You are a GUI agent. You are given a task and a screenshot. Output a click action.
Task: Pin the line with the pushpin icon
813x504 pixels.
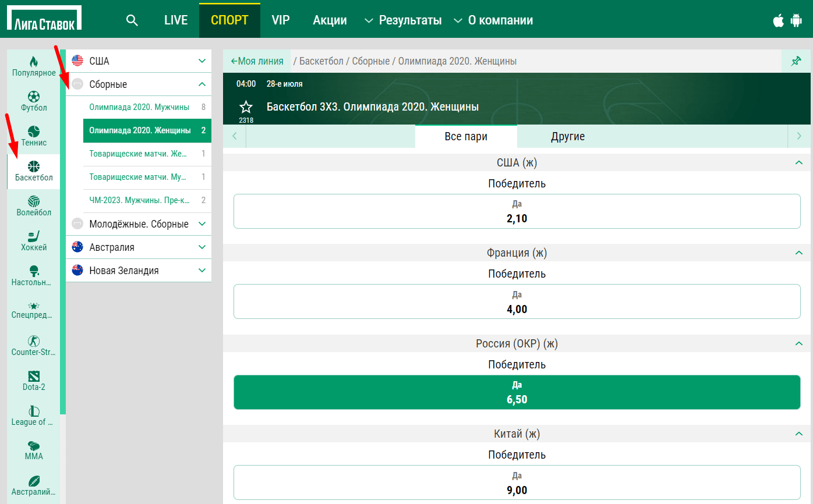796,61
